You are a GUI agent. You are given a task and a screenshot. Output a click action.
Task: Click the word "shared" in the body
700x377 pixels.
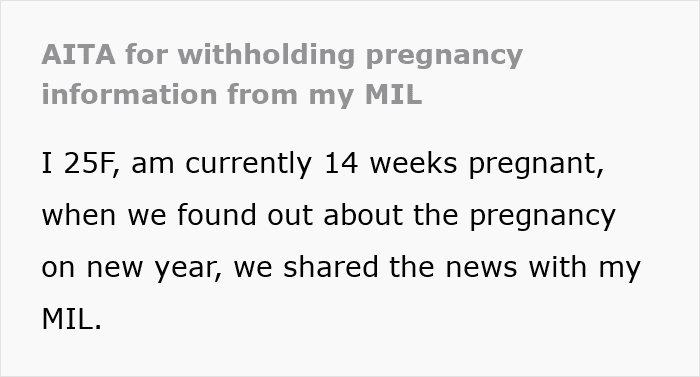[331, 267]
